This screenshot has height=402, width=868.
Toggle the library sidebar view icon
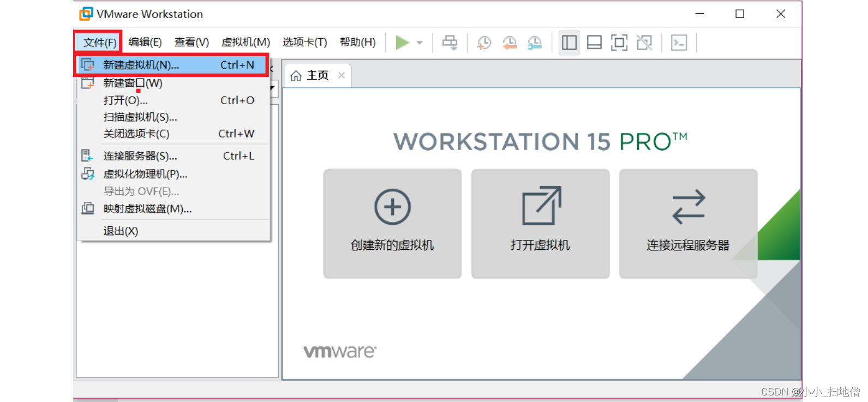coord(569,43)
